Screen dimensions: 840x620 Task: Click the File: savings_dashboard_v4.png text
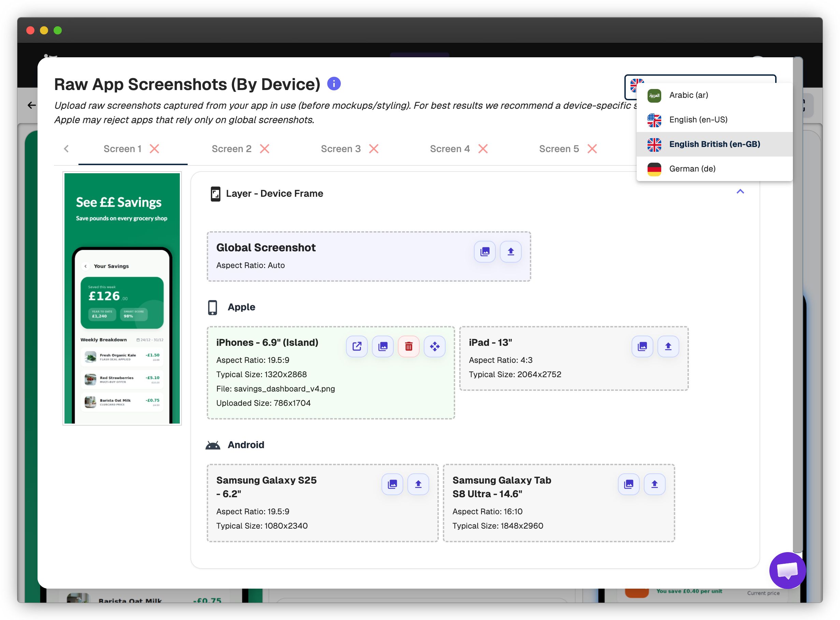click(x=275, y=389)
